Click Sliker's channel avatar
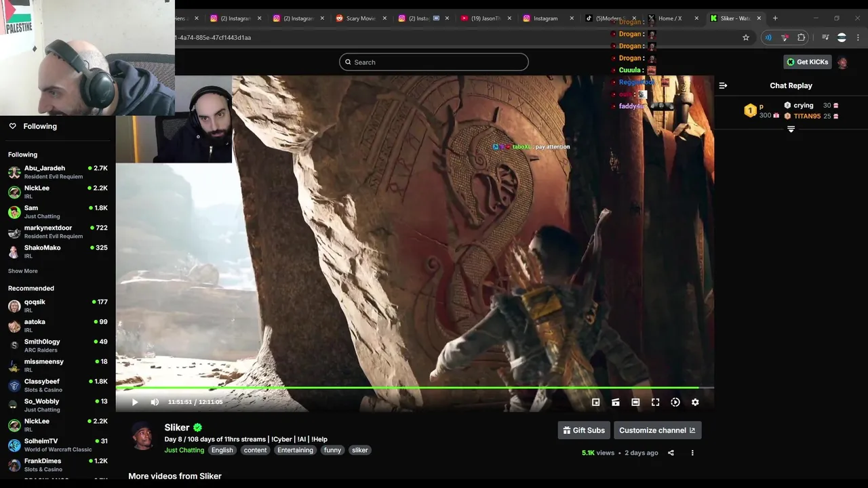 click(142, 435)
